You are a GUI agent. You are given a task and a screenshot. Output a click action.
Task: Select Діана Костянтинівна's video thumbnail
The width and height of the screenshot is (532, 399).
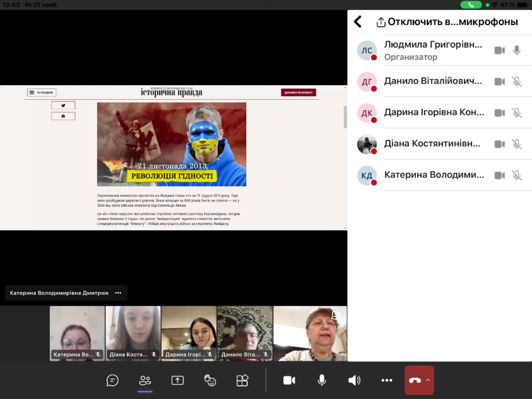tap(133, 333)
